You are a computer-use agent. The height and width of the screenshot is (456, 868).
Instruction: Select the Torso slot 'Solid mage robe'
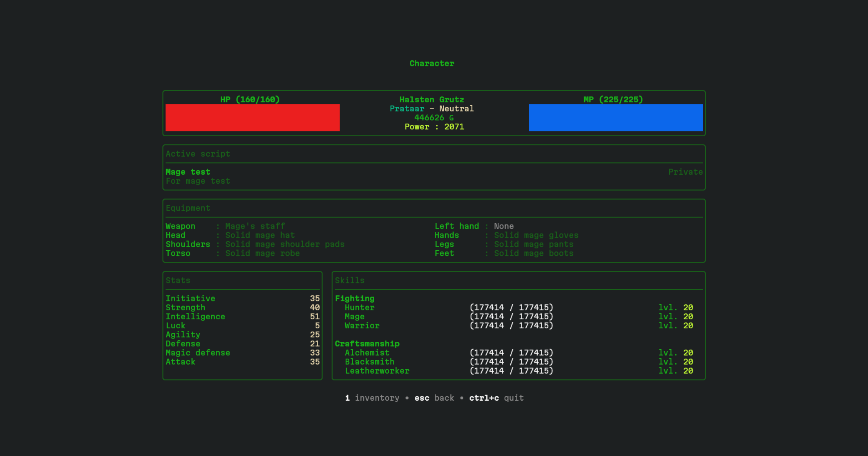pyautogui.click(x=262, y=253)
